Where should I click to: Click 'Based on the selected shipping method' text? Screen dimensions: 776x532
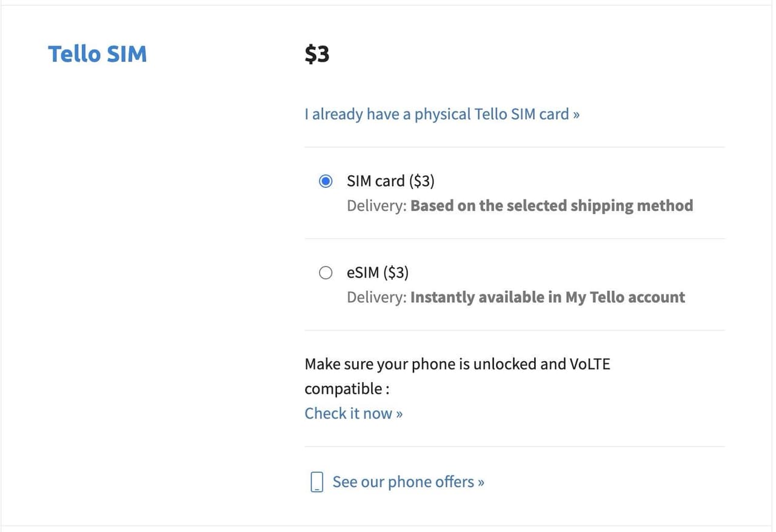[x=551, y=205]
